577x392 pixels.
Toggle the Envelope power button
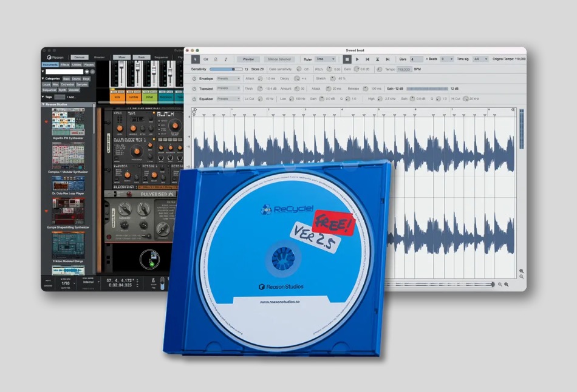pos(194,79)
